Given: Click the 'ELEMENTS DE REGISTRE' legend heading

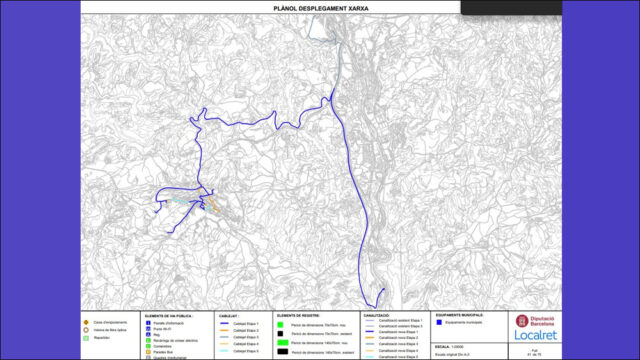Looking at the screenshot, I should (298, 316).
